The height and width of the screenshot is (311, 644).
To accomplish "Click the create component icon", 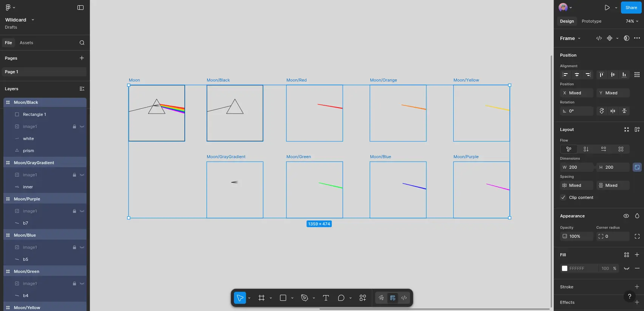I will tap(610, 38).
